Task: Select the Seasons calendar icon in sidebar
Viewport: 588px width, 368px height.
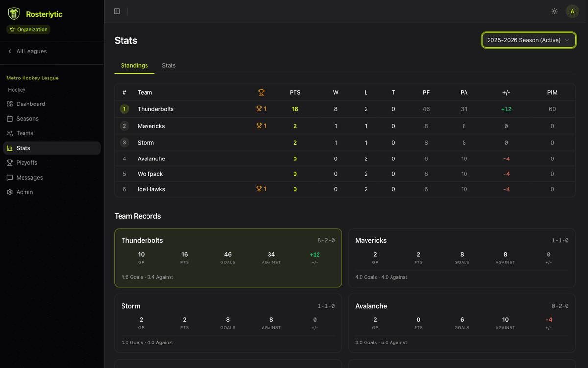Action: point(11,118)
